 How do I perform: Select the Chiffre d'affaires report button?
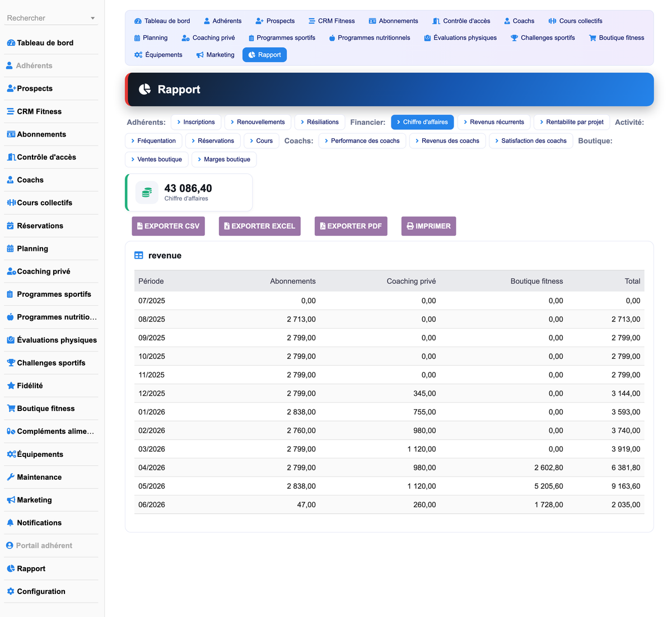pos(422,122)
